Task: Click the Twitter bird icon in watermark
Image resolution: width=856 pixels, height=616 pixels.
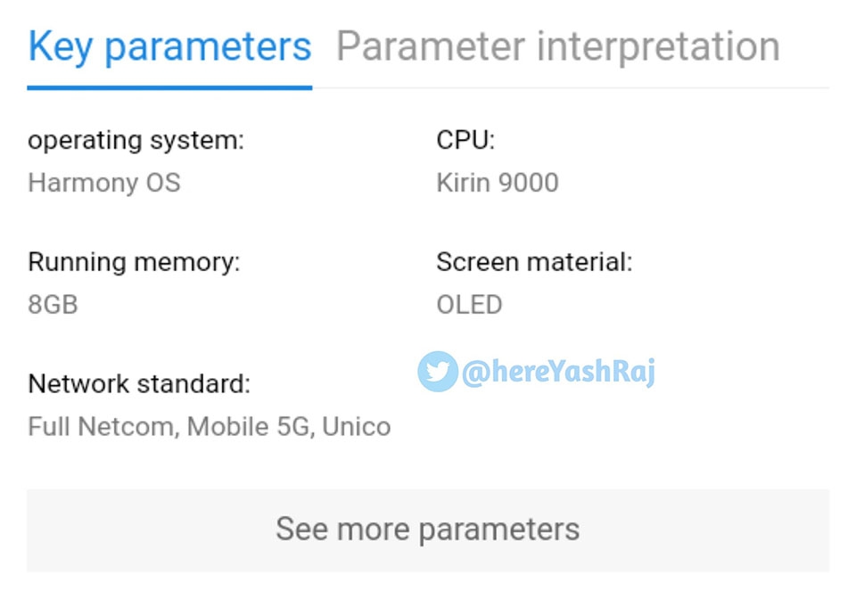Action: 438,371
